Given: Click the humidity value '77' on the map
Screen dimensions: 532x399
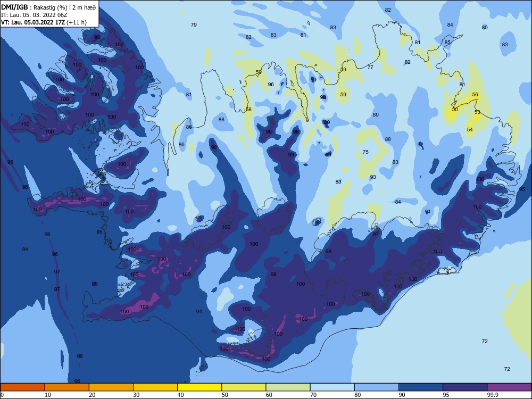Looking at the screenshot, I should coord(370,68).
